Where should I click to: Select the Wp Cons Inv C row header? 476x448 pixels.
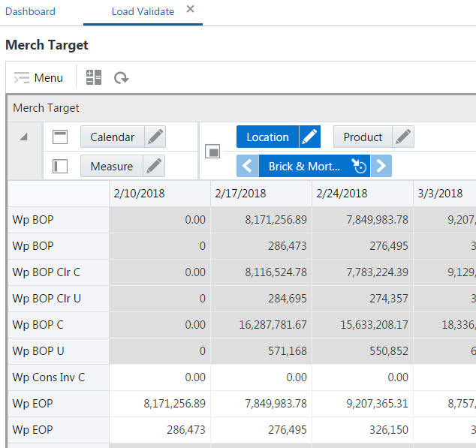[49, 377]
